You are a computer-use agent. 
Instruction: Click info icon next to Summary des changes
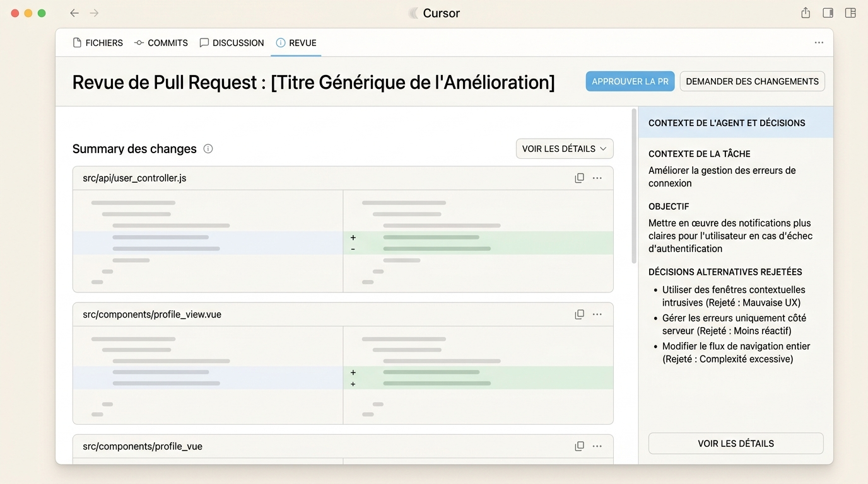[x=208, y=149]
